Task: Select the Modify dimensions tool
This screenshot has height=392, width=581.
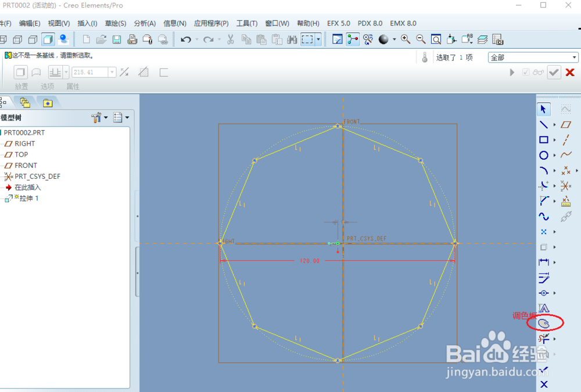Action: (544, 278)
